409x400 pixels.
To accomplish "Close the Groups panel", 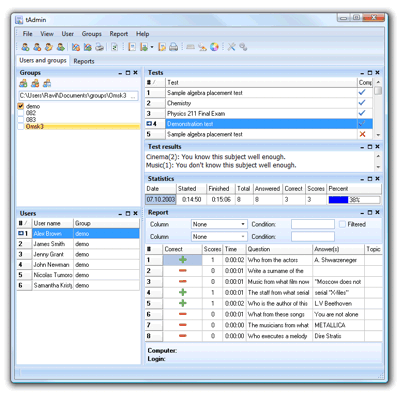I will pos(135,73).
